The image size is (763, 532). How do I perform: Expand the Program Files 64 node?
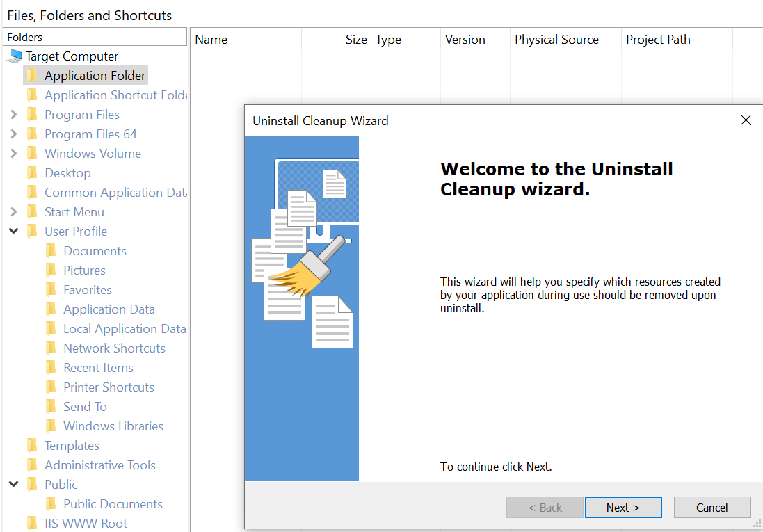tap(14, 134)
